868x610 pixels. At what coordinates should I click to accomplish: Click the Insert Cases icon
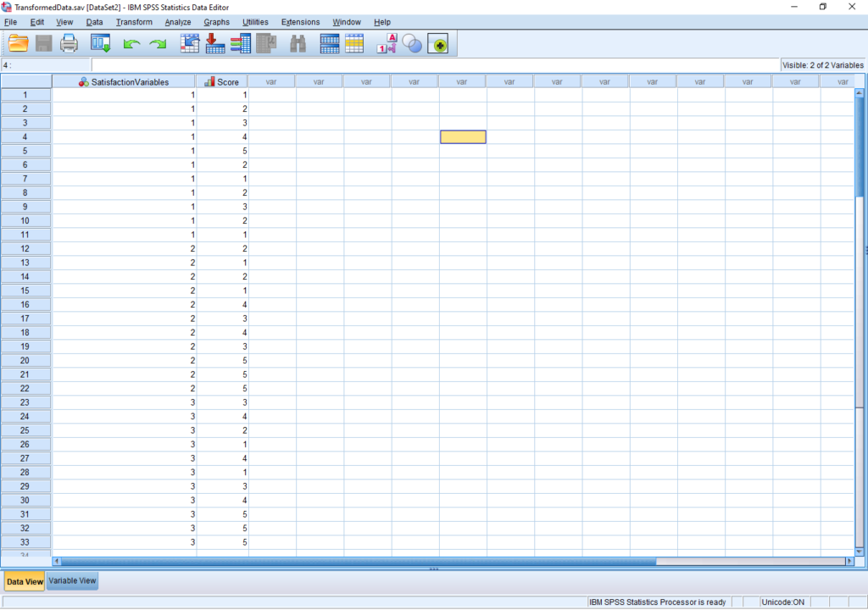point(330,42)
